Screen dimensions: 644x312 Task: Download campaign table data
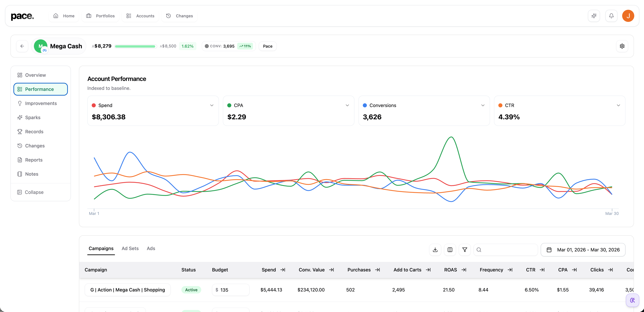coord(435,250)
